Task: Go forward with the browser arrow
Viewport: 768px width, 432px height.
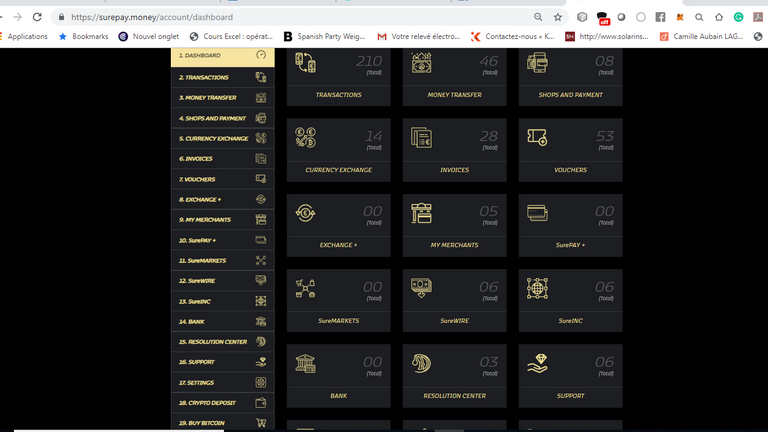Action: (17, 17)
